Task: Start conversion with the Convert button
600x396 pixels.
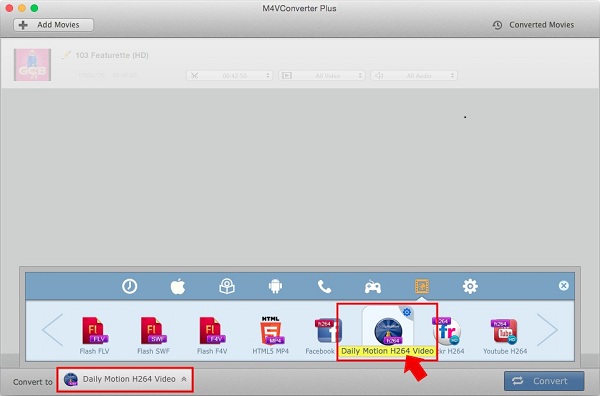Action: pyautogui.click(x=544, y=381)
